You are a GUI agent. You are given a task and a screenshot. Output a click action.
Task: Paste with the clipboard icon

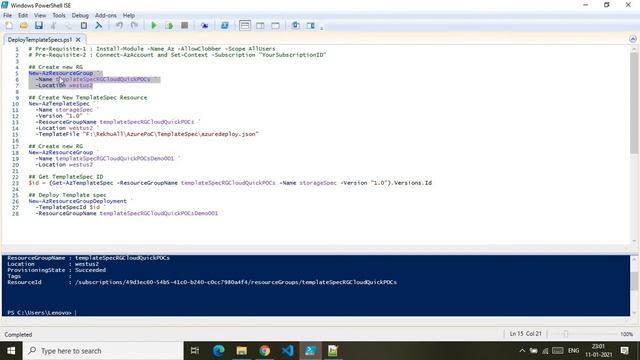coord(84,25)
